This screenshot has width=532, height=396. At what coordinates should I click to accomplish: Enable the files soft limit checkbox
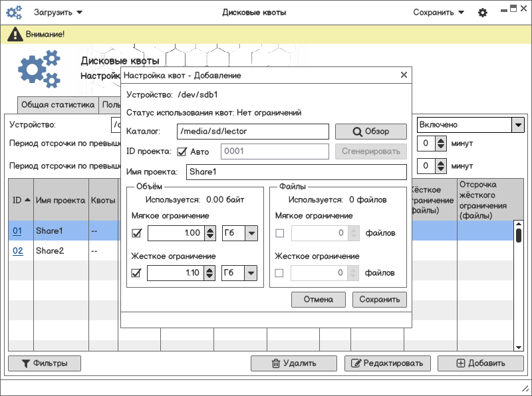point(279,233)
